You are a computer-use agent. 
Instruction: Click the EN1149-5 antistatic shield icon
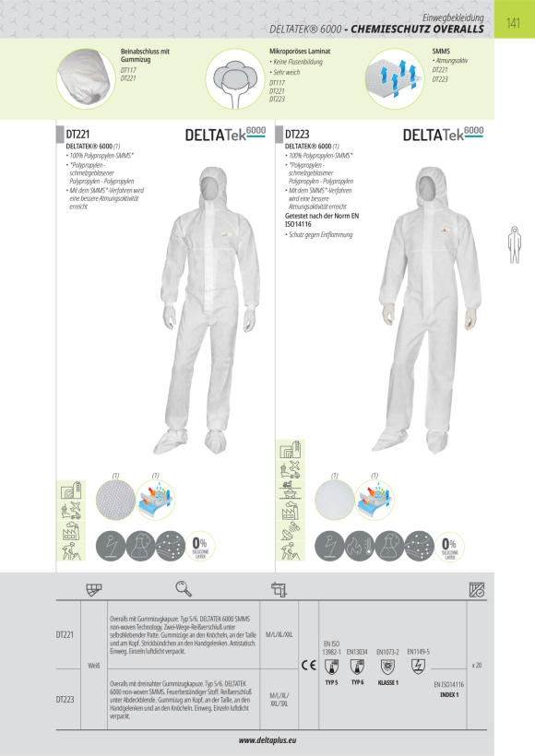click(x=418, y=667)
